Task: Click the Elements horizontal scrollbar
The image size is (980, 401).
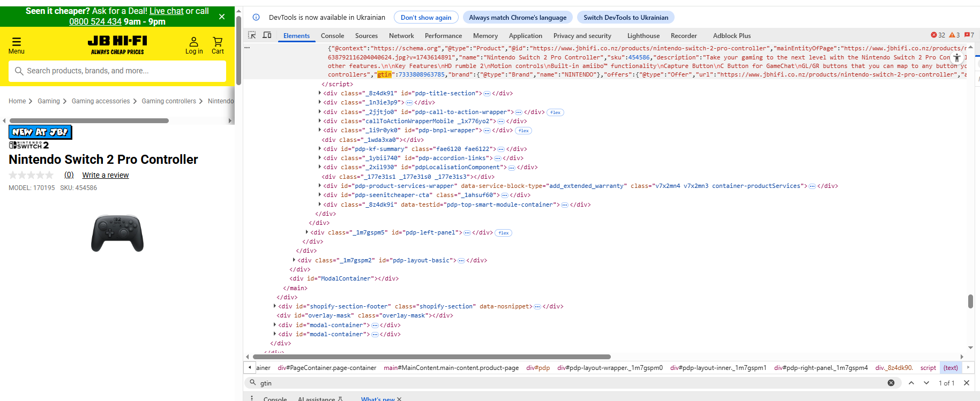Action: [431, 357]
